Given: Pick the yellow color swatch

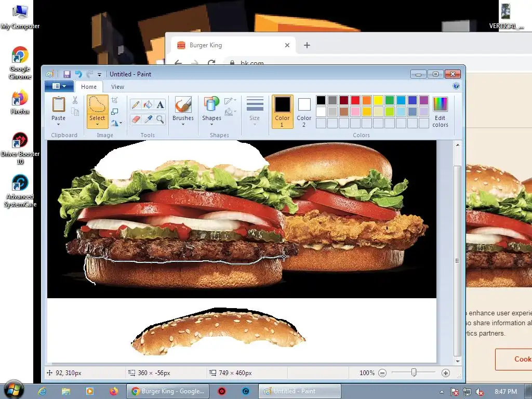Looking at the screenshot, I should click(x=378, y=100).
